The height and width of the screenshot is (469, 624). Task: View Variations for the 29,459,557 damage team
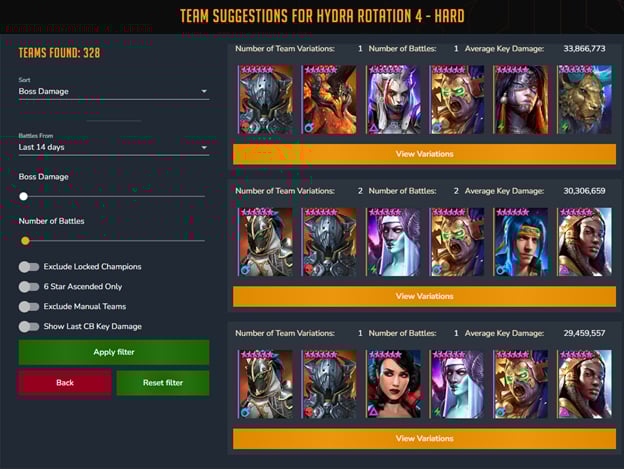point(425,438)
